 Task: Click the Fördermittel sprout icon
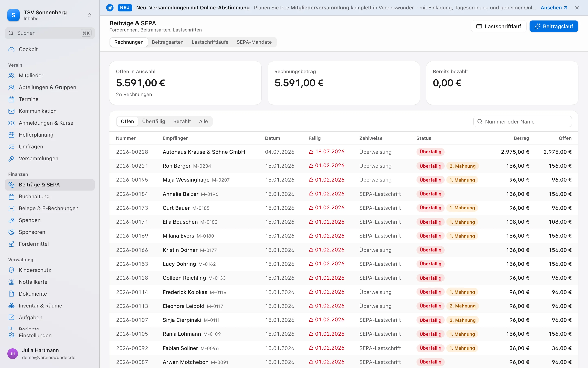pos(11,244)
